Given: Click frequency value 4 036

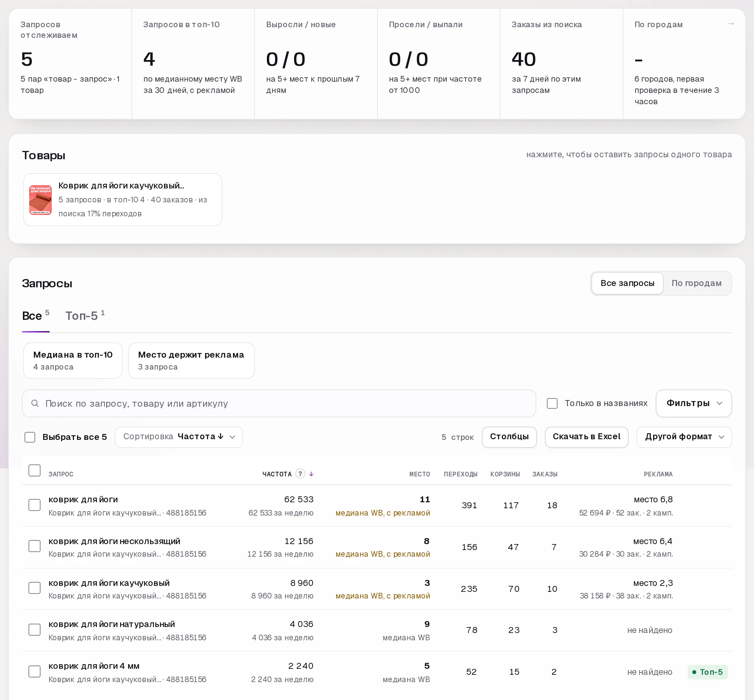Looking at the screenshot, I should pos(301,624).
